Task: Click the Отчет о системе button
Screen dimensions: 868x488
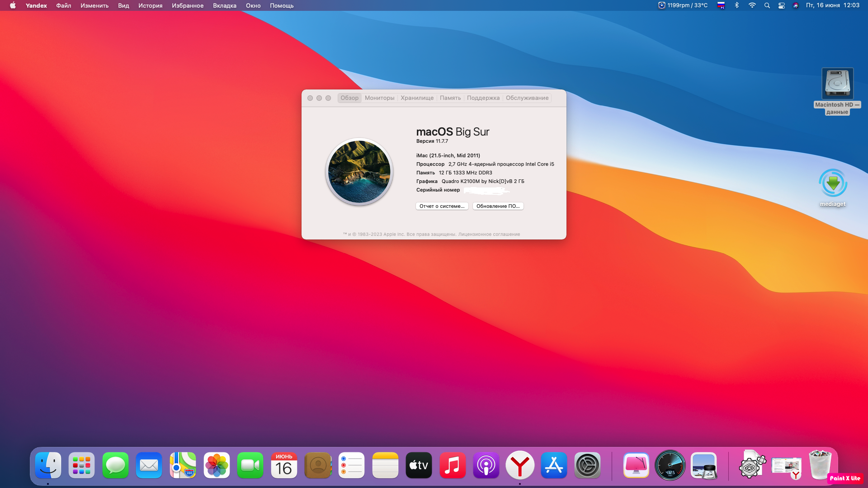Action: coord(442,206)
